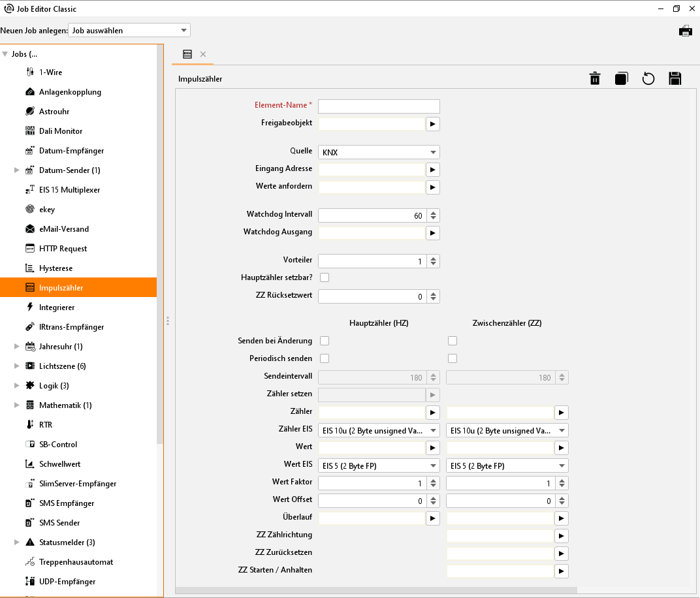
Task: Open the Quelle KNX dropdown
Action: (x=378, y=152)
